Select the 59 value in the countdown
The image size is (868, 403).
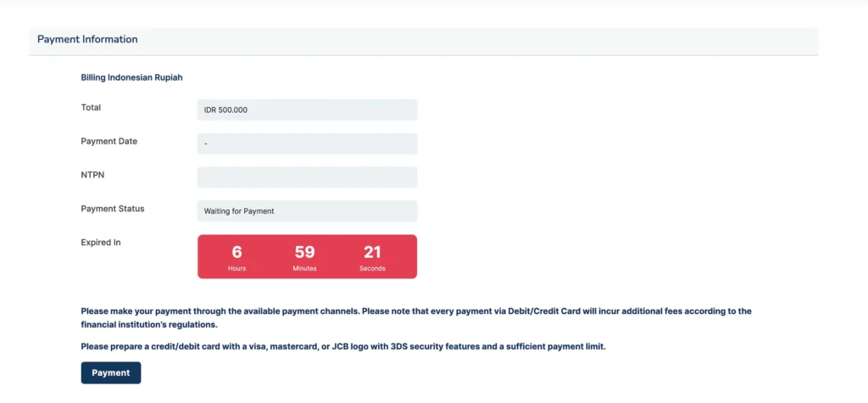[x=305, y=252]
